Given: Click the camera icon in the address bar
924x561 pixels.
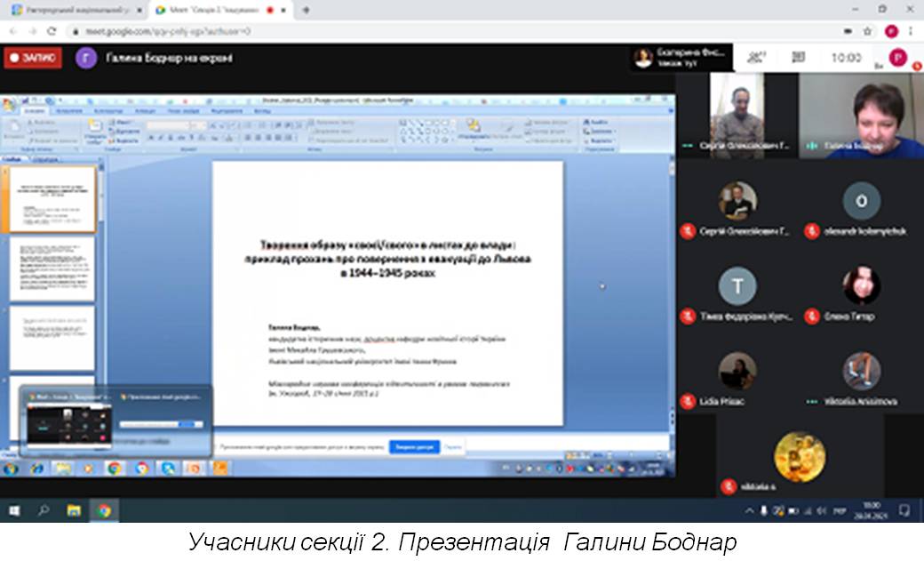Looking at the screenshot, I should (x=848, y=31).
